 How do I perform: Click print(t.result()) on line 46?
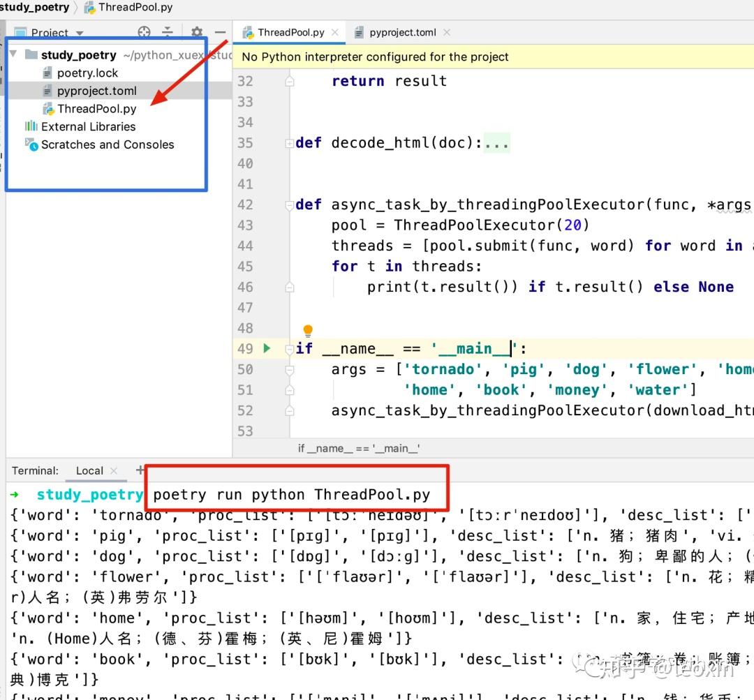coord(442,287)
